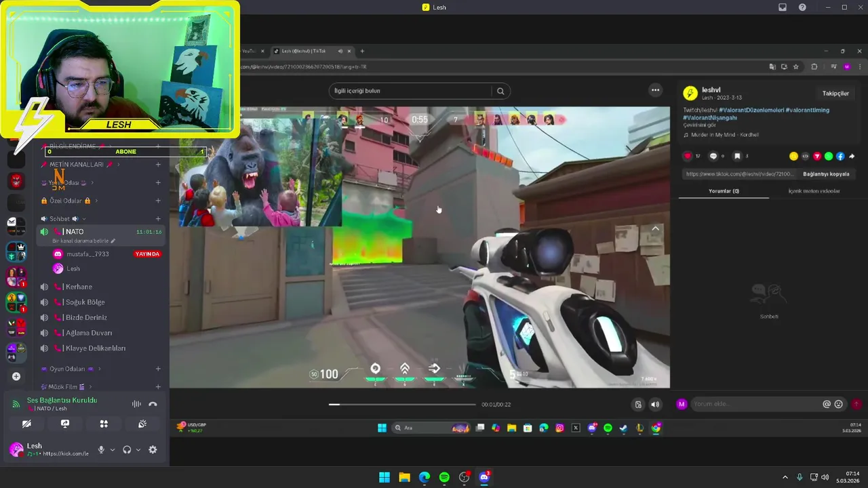
Task: Join the Bizde Deriniz voice channel
Action: tap(102, 317)
